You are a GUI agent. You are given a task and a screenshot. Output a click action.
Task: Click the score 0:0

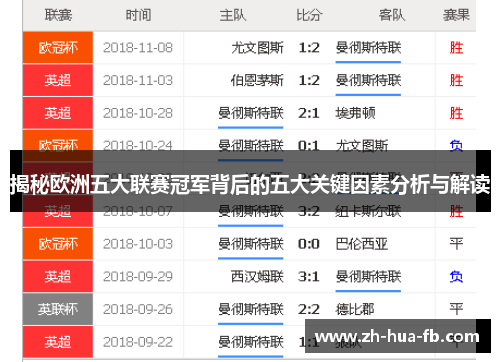[309, 244]
